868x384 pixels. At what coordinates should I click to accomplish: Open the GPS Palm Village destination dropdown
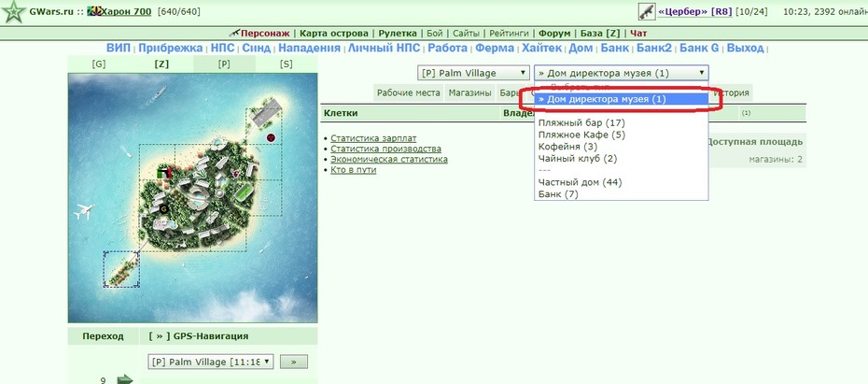(211, 362)
